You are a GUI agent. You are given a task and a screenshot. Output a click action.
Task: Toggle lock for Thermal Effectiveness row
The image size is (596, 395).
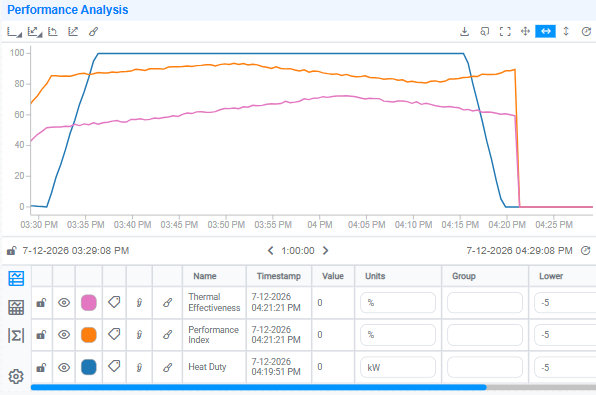click(41, 303)
